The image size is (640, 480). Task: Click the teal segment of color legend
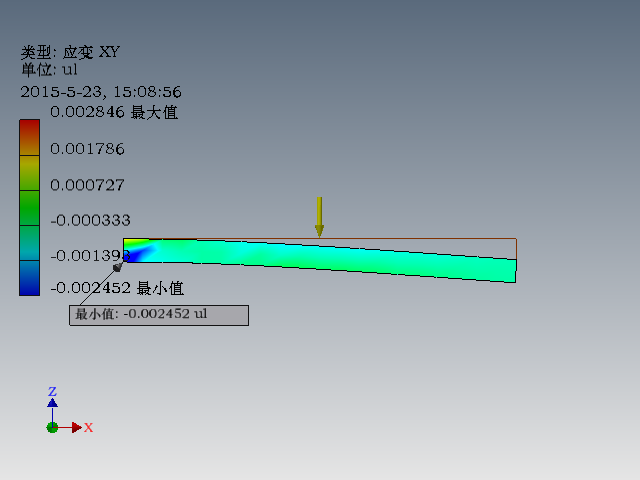tap(29, 243)
